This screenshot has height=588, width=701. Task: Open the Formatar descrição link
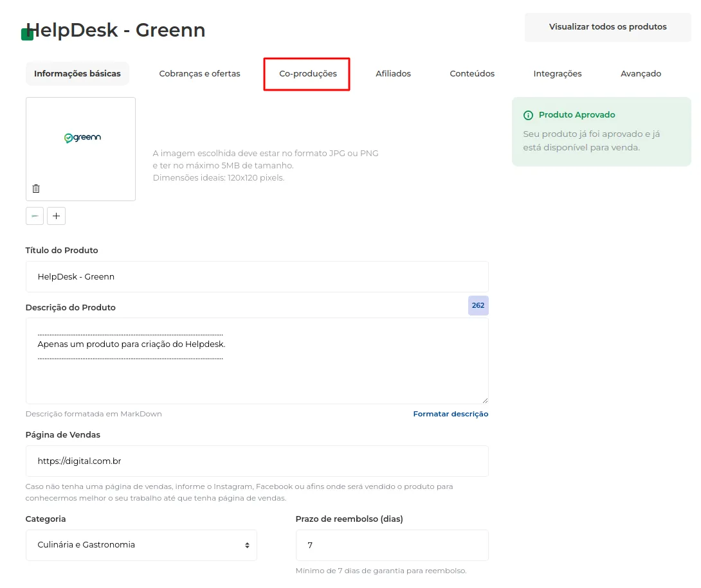click(x=451, y=414)
